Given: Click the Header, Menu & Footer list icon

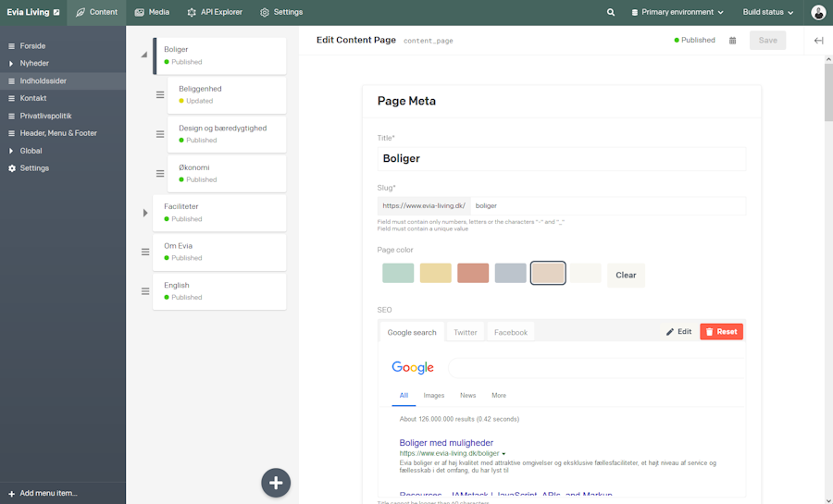Looking at the screenshot, I should [11, 133].
